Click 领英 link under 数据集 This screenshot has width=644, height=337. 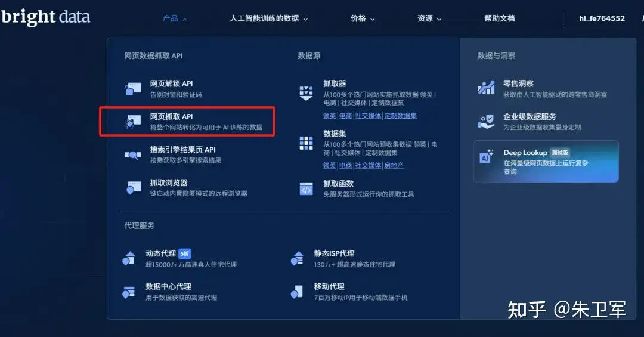tap(329, 166)
